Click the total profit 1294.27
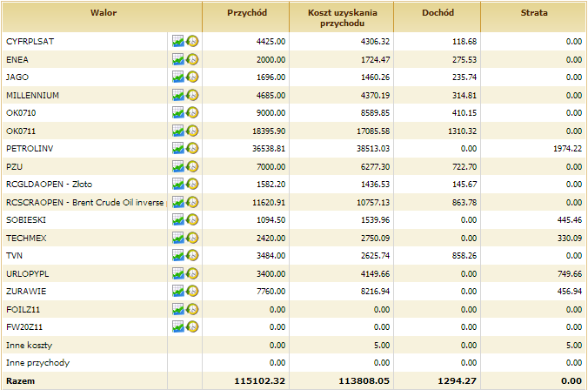The width and height of the screenshot is (588, 390). [x=458, y=381]
